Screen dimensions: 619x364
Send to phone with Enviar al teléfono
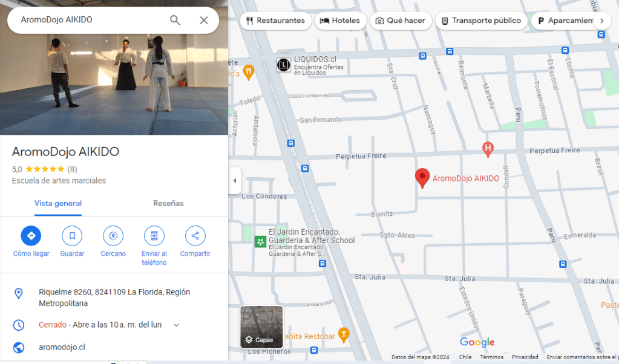(154, 236)
